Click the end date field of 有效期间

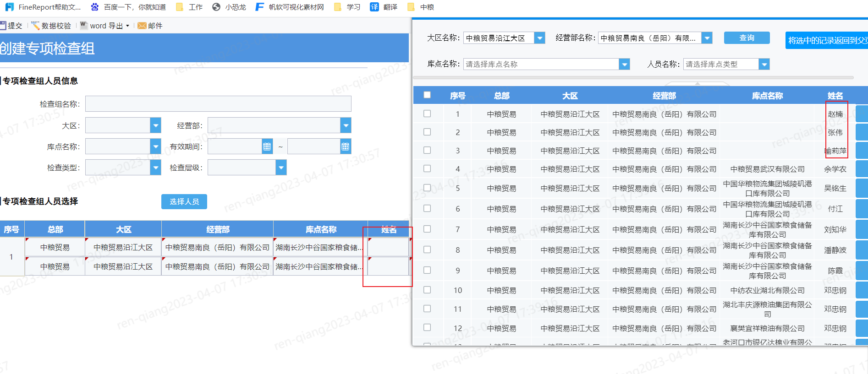click(314, 146)
